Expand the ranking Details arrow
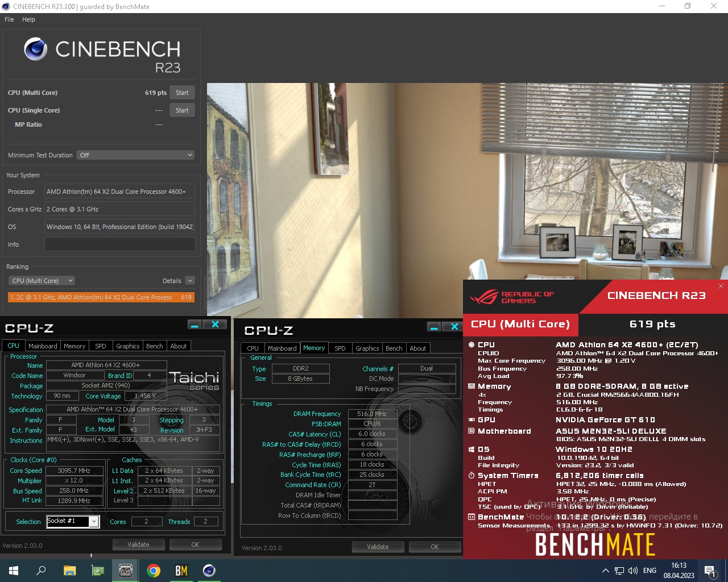 (190, 281)
